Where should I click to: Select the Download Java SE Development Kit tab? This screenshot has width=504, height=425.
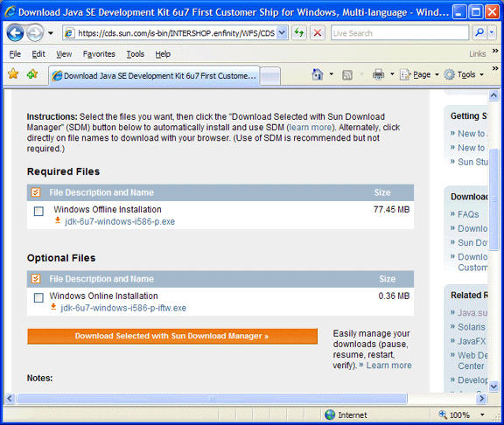click(154, 76)
